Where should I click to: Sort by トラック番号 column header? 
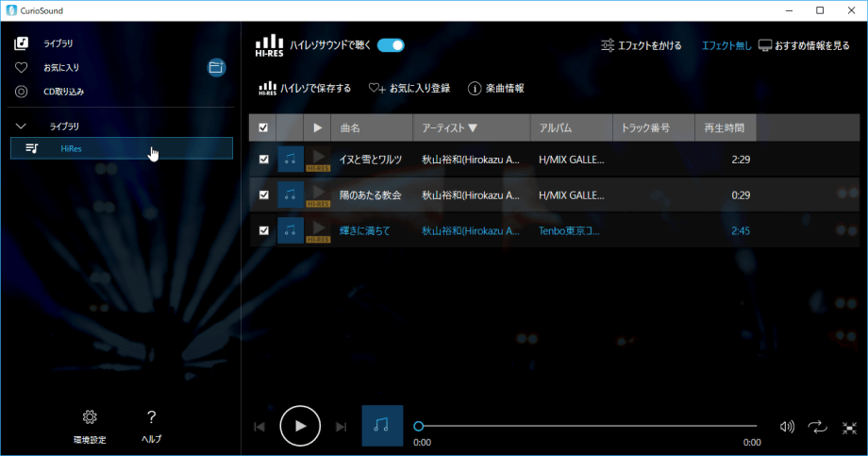653,128
